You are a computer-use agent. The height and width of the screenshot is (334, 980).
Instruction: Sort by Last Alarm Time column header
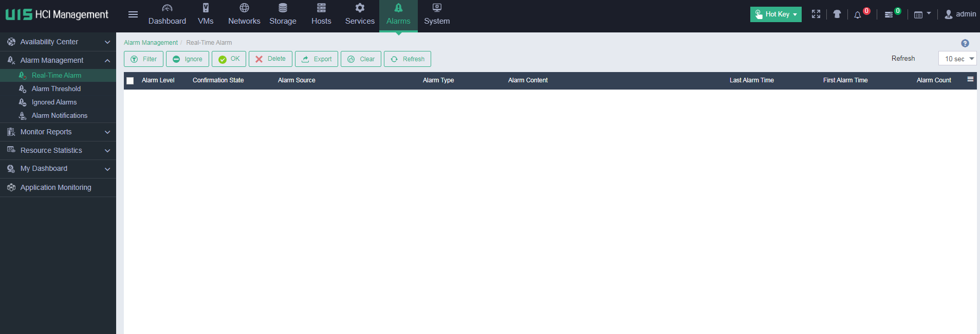pos(752,80)
